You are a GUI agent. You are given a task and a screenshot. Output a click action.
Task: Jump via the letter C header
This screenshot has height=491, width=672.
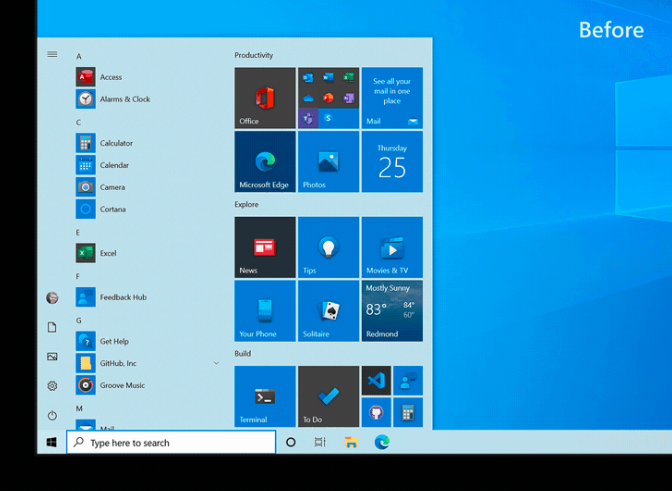[78, 123]
